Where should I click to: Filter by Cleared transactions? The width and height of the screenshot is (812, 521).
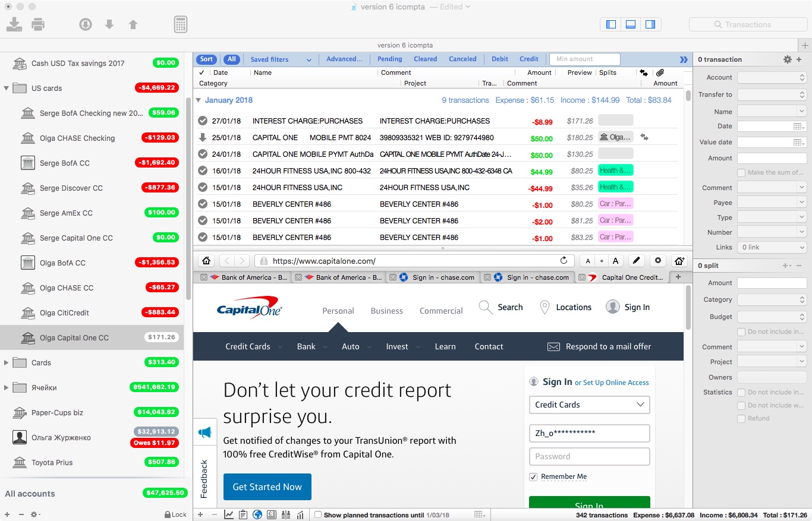426,59
